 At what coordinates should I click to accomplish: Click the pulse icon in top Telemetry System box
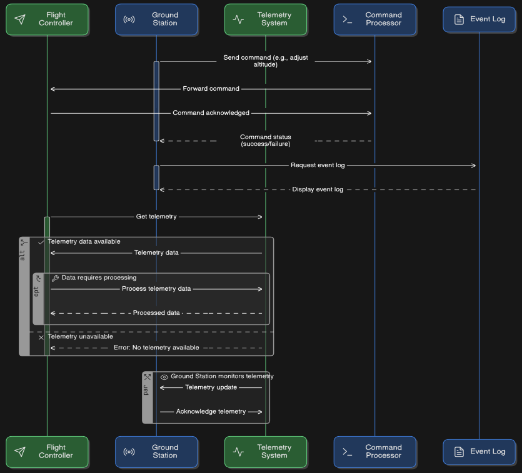238,19
